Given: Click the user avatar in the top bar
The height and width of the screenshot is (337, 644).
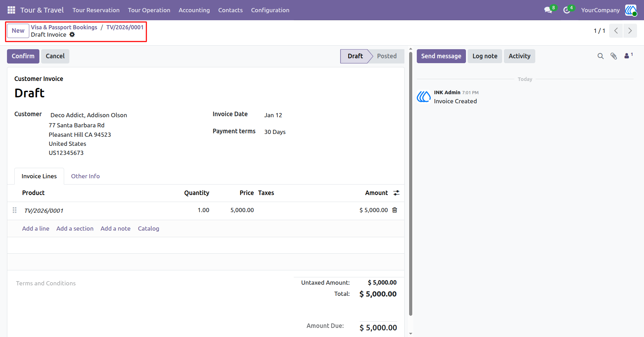Looking at the screenshot, I should (630, 10).
